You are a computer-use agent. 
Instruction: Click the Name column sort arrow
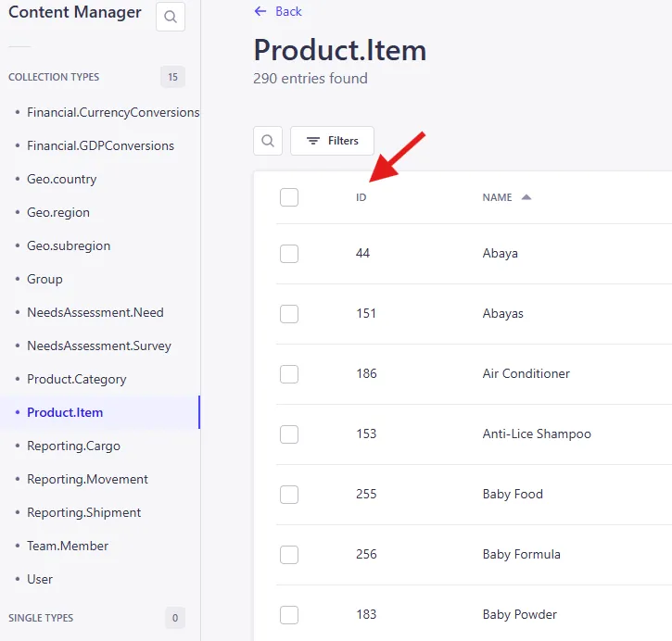point(526,197)
